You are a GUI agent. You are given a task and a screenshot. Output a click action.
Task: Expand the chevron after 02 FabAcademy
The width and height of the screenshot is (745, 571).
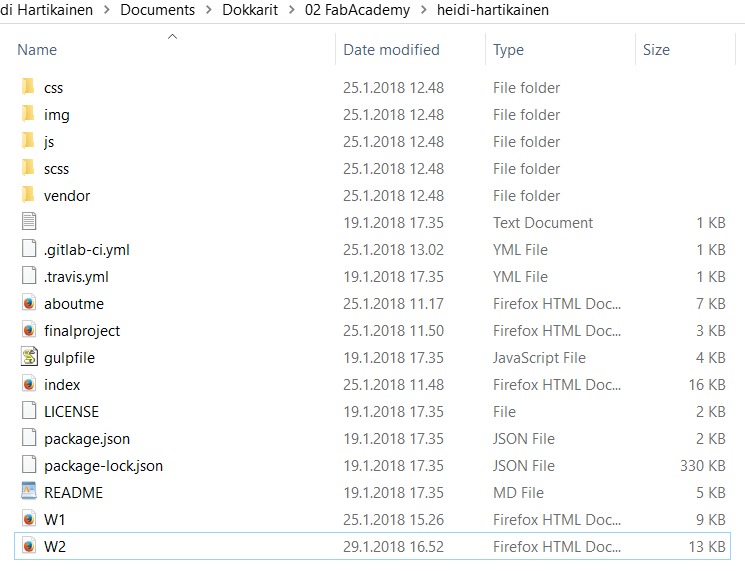(x=423, y=10)
